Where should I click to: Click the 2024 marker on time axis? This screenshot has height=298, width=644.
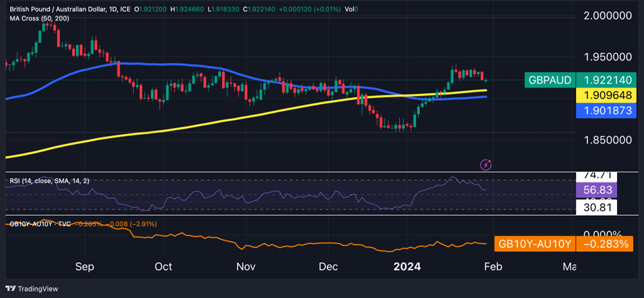pos(408,267)
